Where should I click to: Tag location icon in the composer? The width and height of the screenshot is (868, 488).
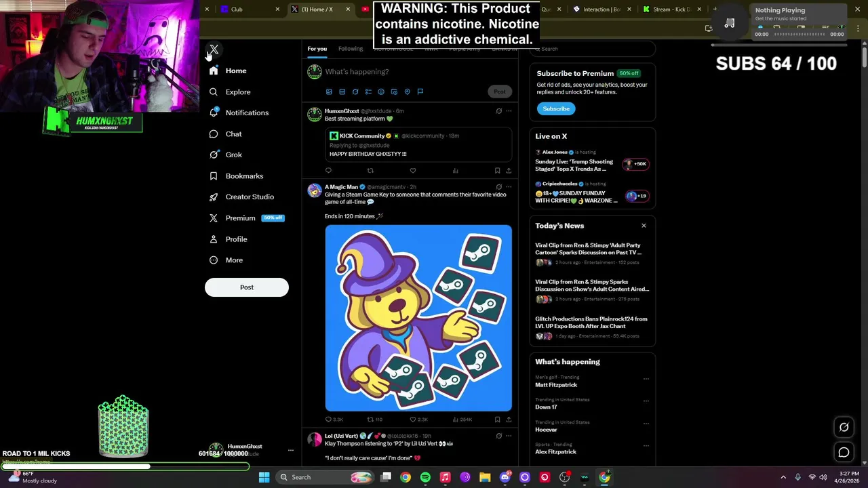[407, 91]
